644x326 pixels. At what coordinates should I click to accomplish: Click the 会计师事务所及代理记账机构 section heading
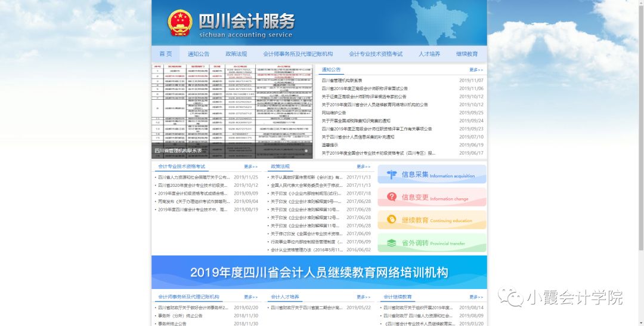[x=188, y=297]
